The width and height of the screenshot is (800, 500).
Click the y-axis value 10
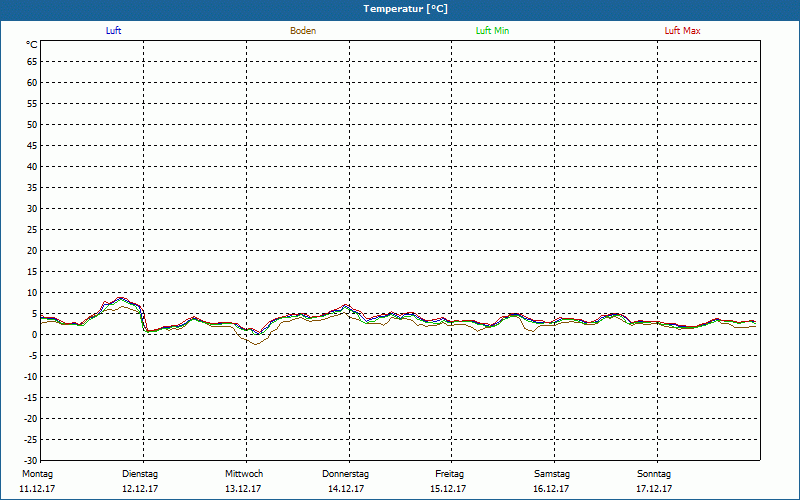[x=32, y=293]
